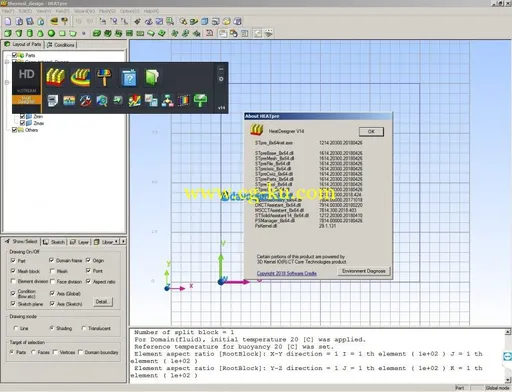
Task: Click the rainbow film strip launcher icon
Action: coord(184,100)
